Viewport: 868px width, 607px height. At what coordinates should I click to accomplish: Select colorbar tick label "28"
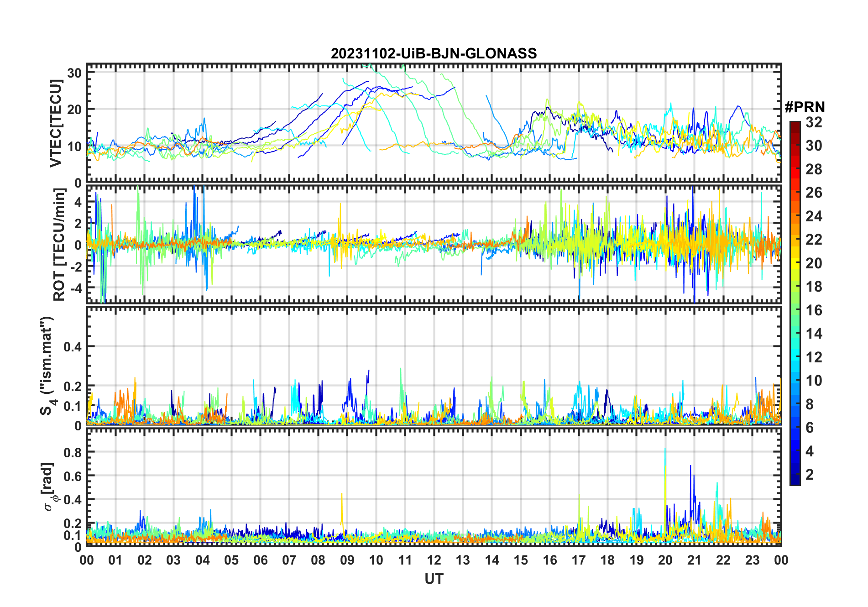click(x=814, y=169)
